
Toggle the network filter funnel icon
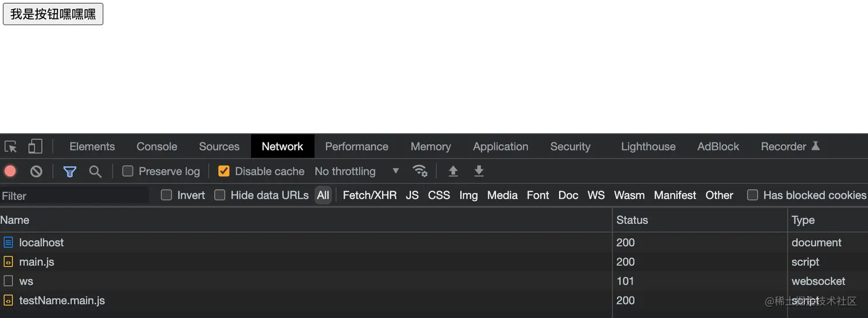point(70,171)
